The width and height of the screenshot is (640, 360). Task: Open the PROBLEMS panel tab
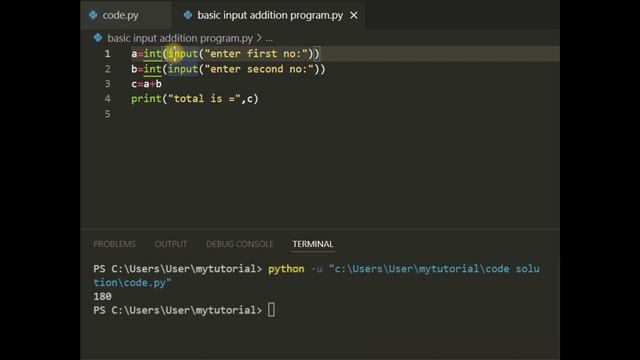(x=114, y=244)
